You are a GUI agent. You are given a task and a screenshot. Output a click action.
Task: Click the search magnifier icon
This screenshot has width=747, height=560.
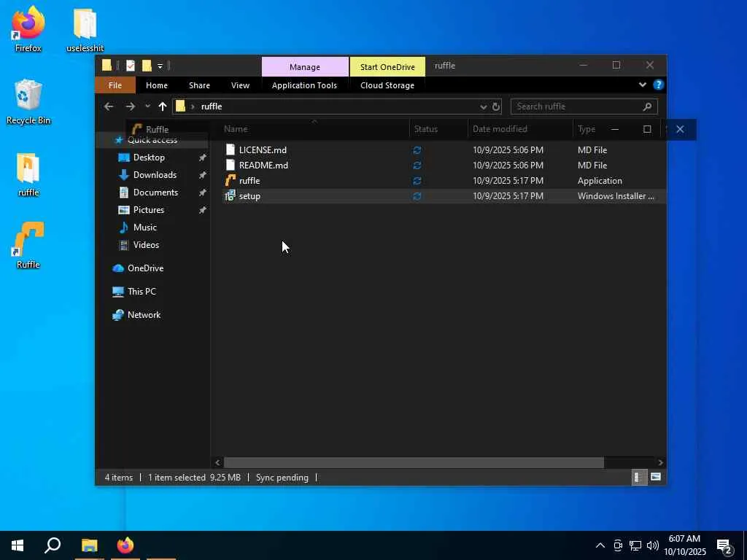(647, 106)
